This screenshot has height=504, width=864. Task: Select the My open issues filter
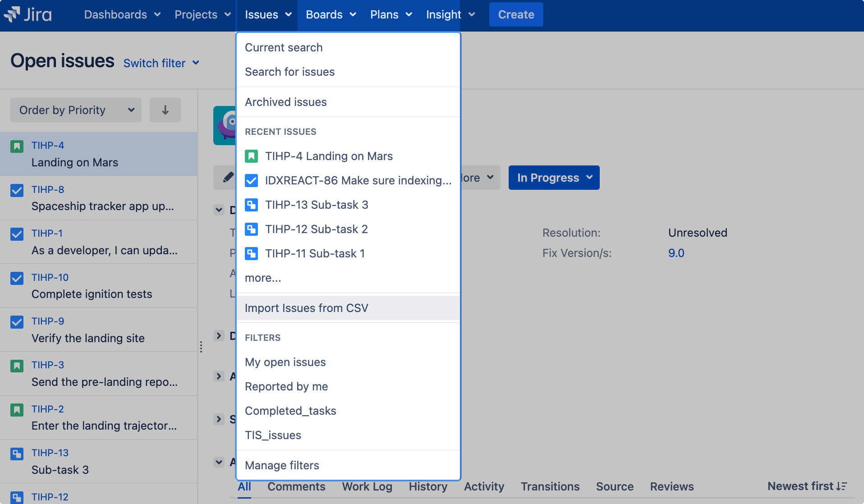[285, 362]
